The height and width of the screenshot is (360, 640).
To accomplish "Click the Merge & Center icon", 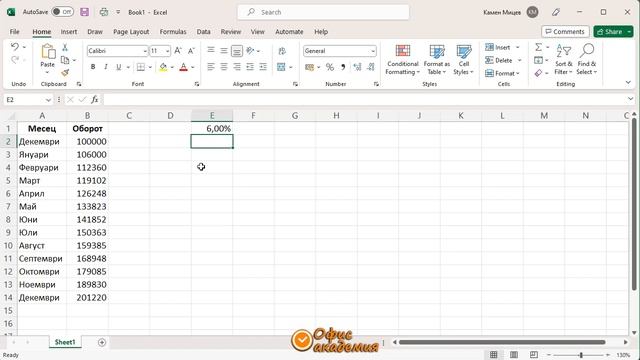I will click(281, 67).
